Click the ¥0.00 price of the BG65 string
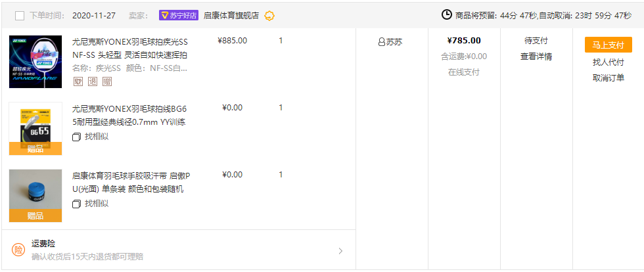The height and width of the screenshot is (272, 644). point(232,108)
